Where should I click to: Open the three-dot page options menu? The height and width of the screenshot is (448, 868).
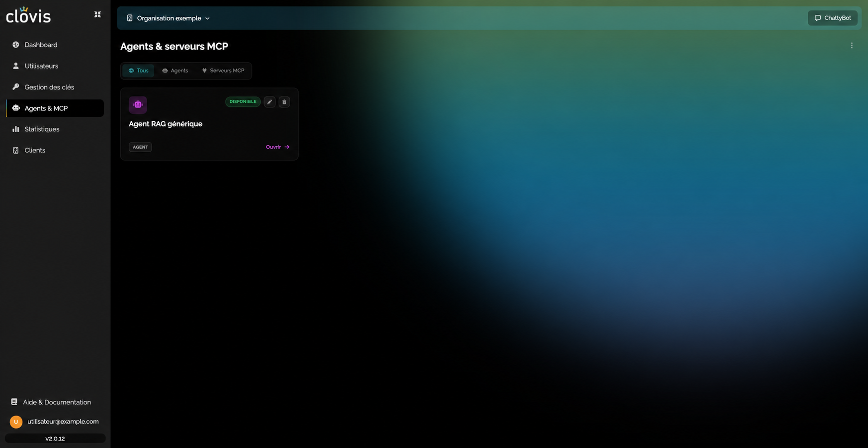852,45
